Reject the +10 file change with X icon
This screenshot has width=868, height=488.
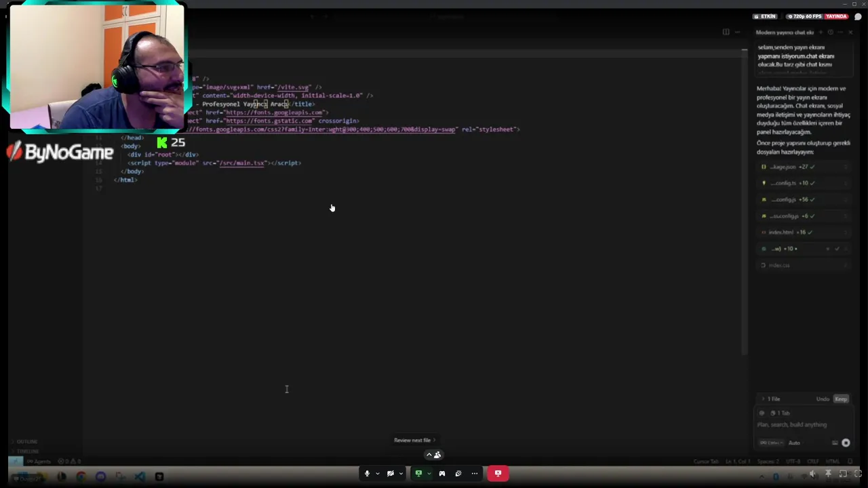(827, 249)
